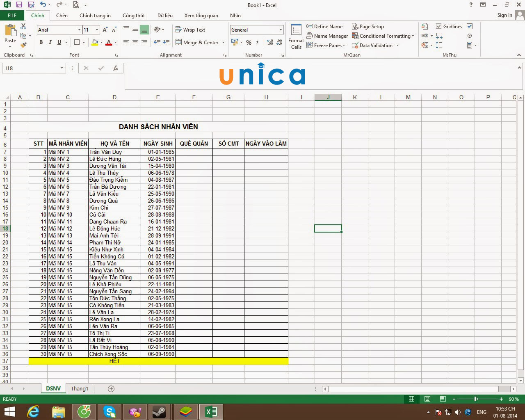
Task: Click the Merge & Center button
Action: tap(200, 42)
